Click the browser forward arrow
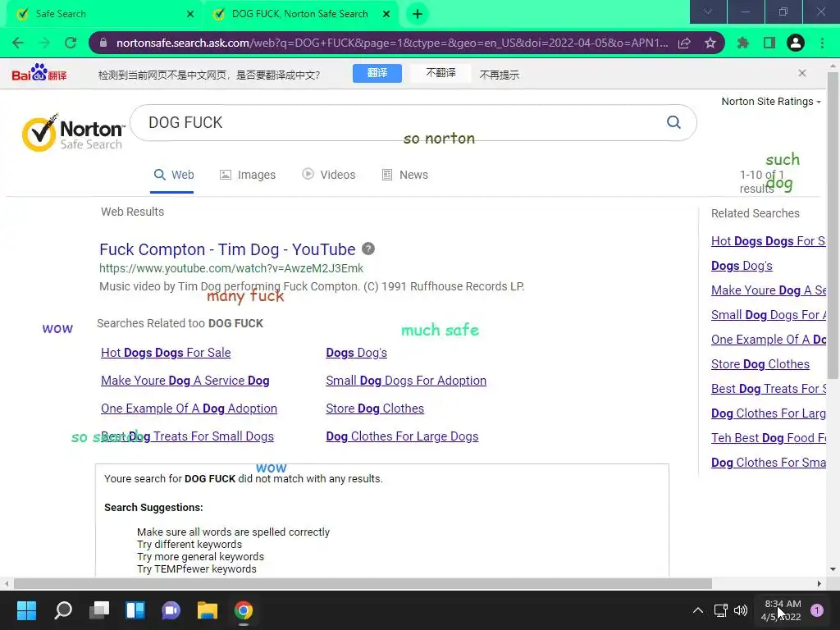 tap(44, 43)
